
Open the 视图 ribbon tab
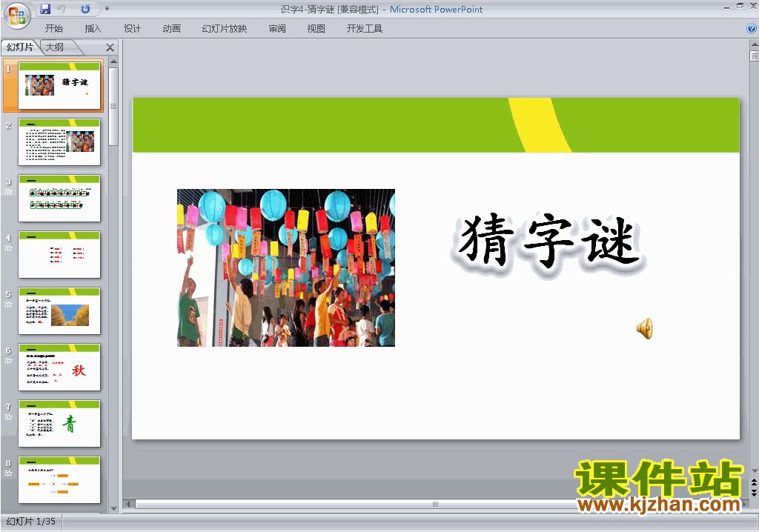coord(316,29)
